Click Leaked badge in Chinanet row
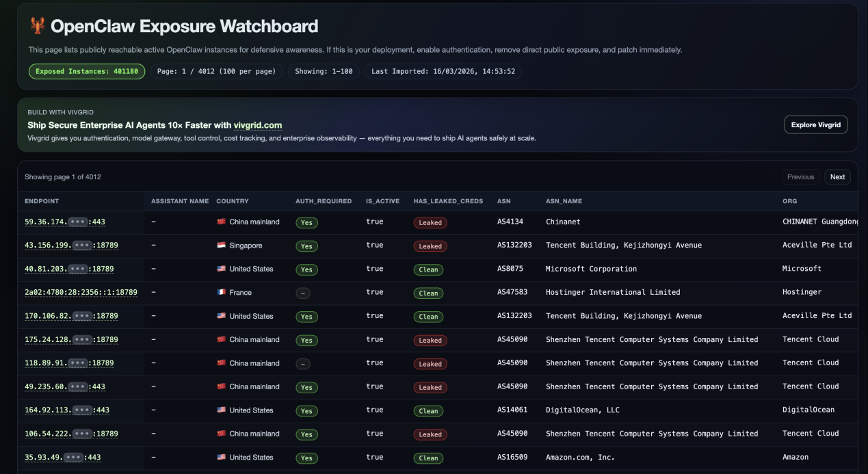Screen dimensions: 868x474 click(430, 222)
